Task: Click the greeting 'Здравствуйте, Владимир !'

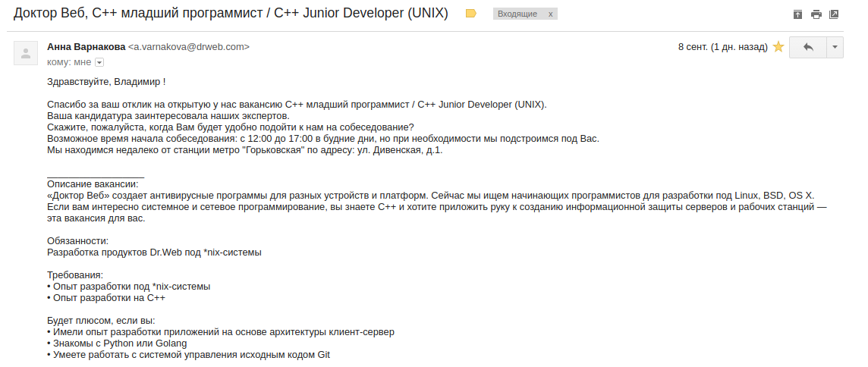Action: [106, 82]
